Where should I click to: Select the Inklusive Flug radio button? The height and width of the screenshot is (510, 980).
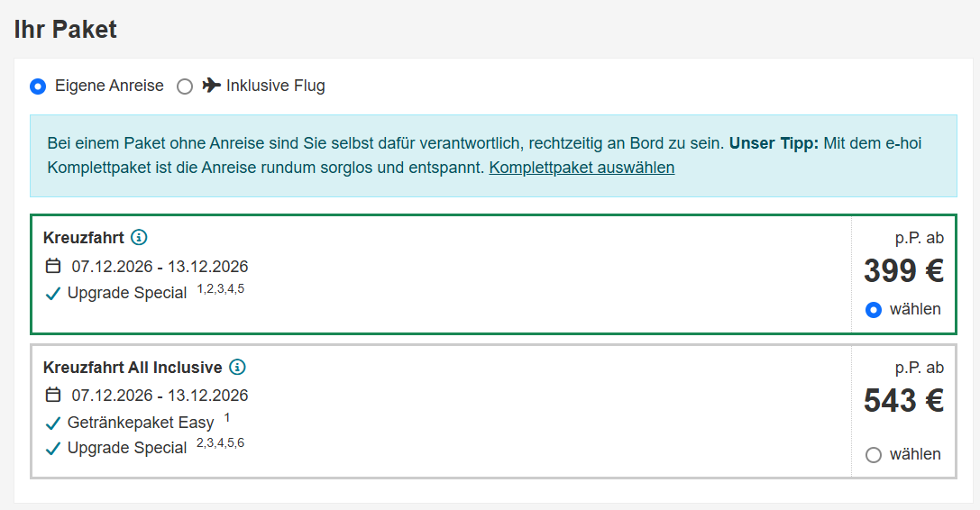pos(185,87)
